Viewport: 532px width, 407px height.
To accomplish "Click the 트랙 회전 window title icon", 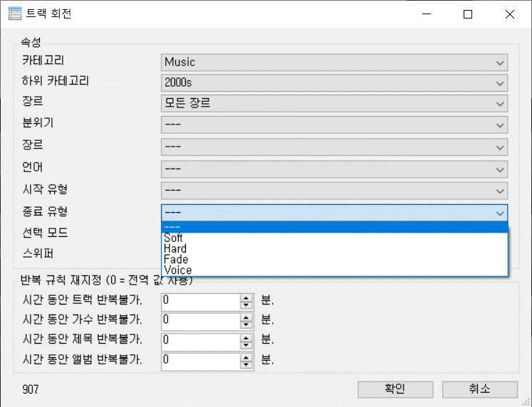I will (14, 14).
